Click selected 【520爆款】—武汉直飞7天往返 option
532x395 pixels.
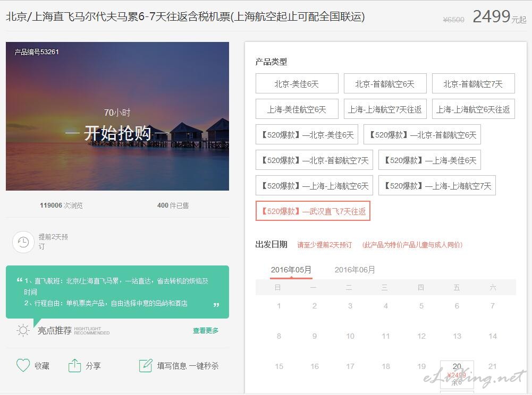313,211
